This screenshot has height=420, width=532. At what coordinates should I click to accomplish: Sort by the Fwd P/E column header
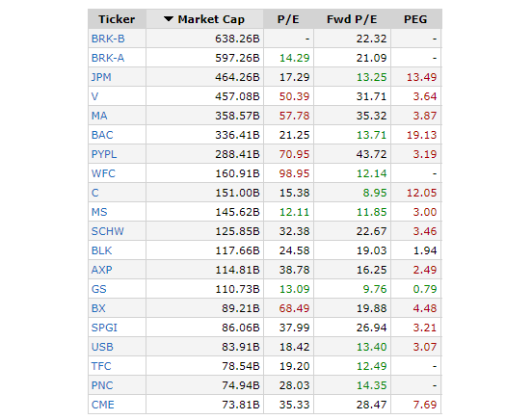pyautogui.click(x=352, y=19)
